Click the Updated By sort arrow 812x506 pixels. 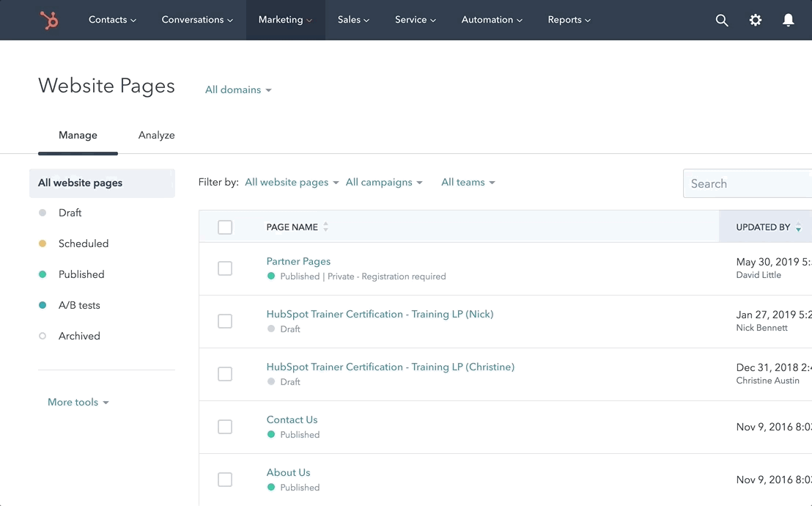point(798,227)
